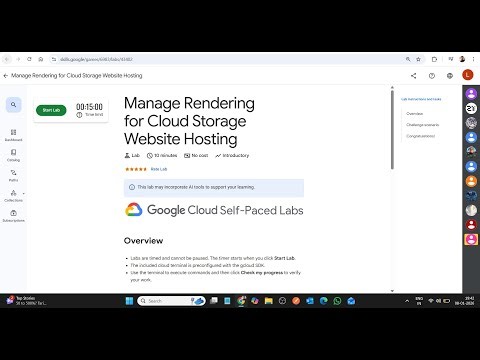Open the language globe icon
Image resolution: width=480 pixels, height=360 pixels.
[x=450, y=76]
